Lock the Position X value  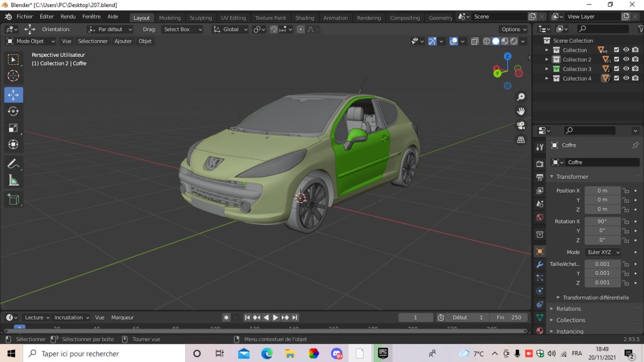[626, 191]
